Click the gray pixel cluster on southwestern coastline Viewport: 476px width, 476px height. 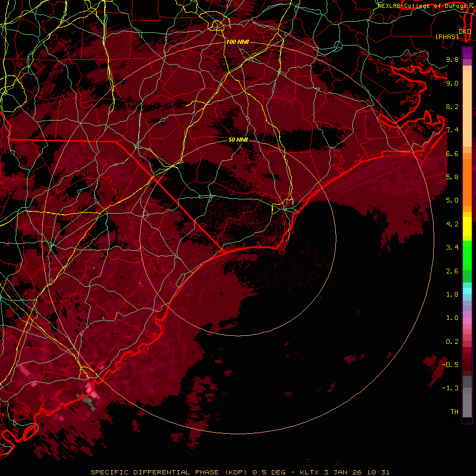click(x=87, y=401)
